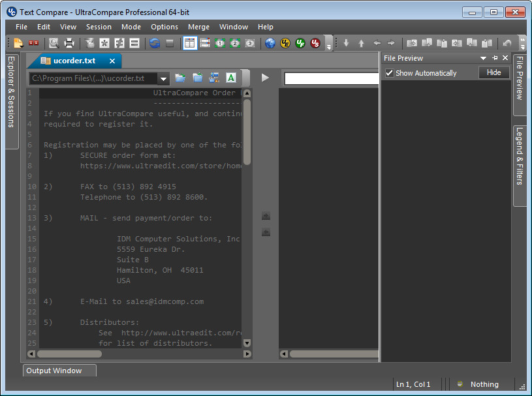The image size is (532, 396).
Task: Toggle show matching lines equals icon
Action: point(134,43)
